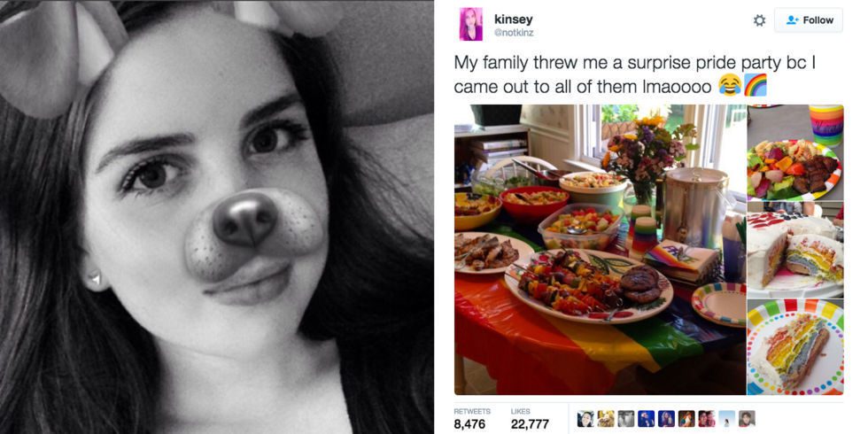Click the grayscale third liker avatar
Viewport: 868px width, 434px height.
626,418
